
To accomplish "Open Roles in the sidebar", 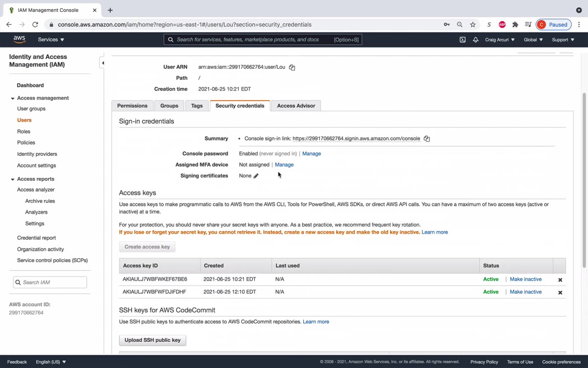I will pyautogui.click(x=23, y=131).
